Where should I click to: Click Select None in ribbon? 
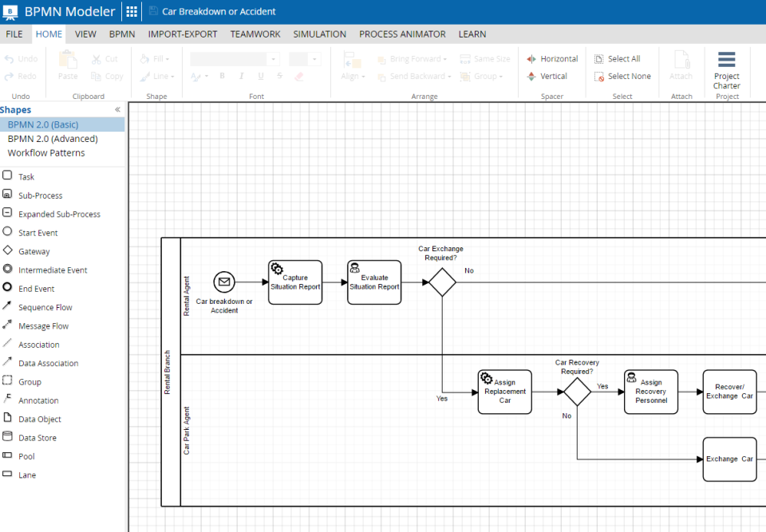[x=622, y=77]
